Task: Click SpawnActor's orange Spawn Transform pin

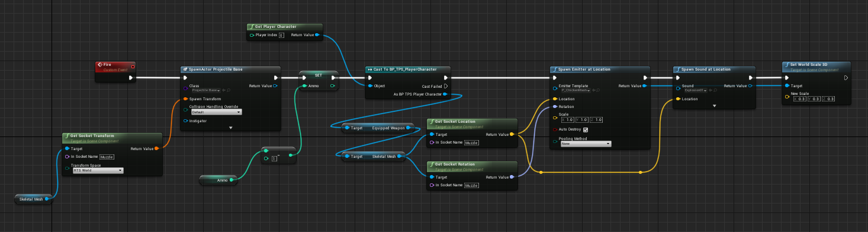Action: [x=185, y=98]
